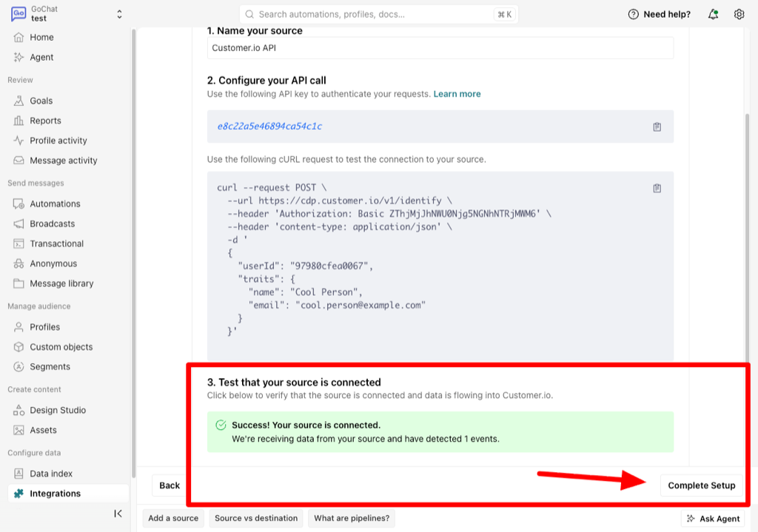Screen dimensions: 758x532
Task: Click the Data index icon
Action: 19,474
